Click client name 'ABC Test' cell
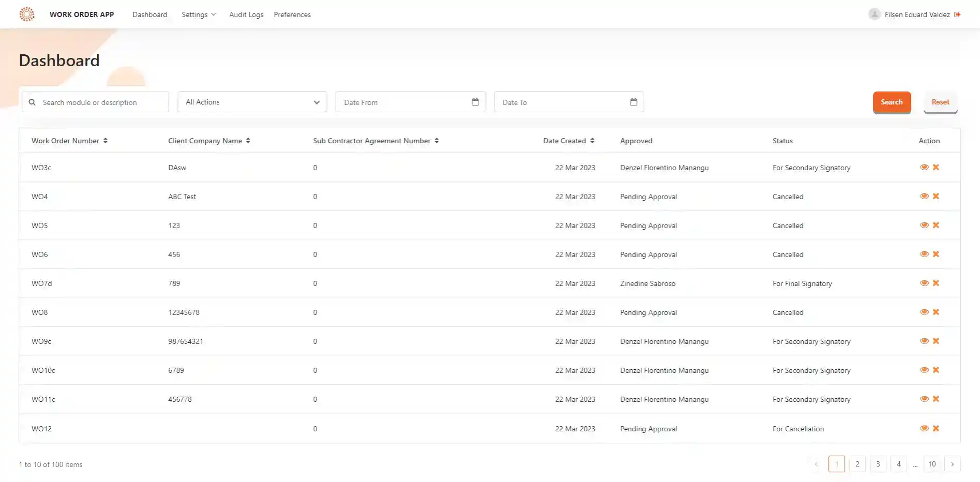980x482 pixels. pyautogui.click(x=182, y=197)
